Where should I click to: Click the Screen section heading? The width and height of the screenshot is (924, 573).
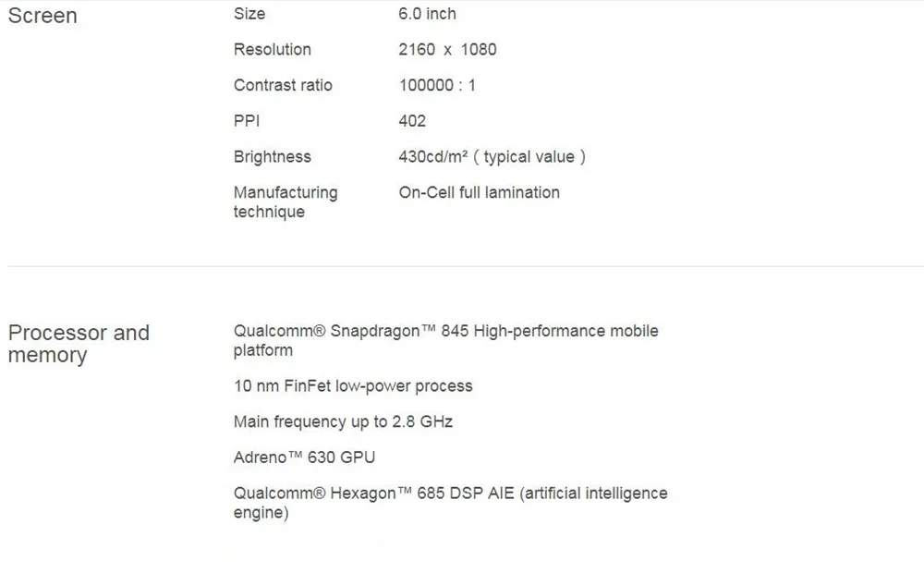[43, 16]
